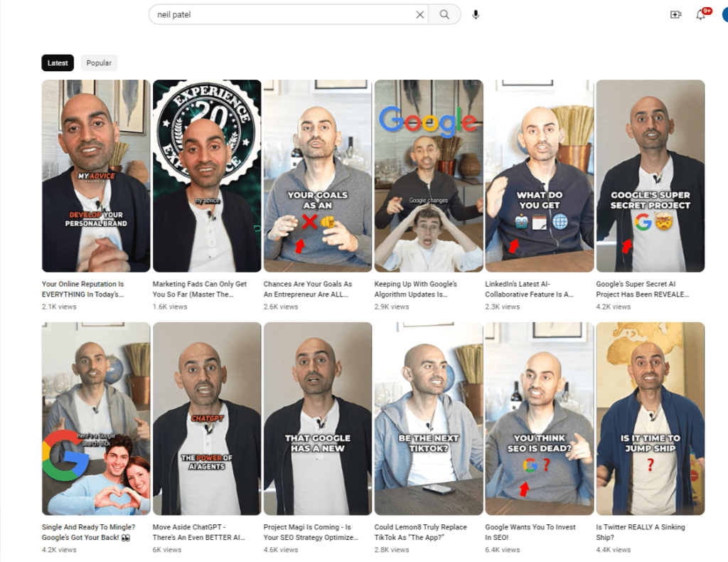Image resolution: width=728 pixels, height=562 pixels.
Task: Open the notifications bell
Action: (701, 15)
